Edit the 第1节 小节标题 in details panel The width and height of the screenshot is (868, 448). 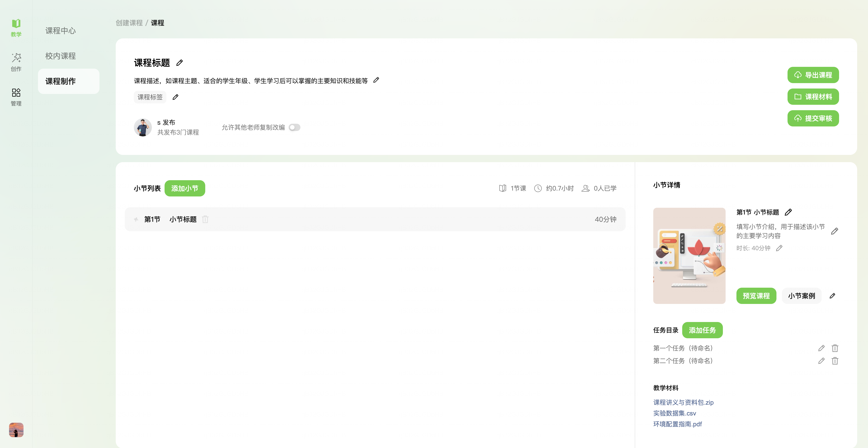pos(788,212)
